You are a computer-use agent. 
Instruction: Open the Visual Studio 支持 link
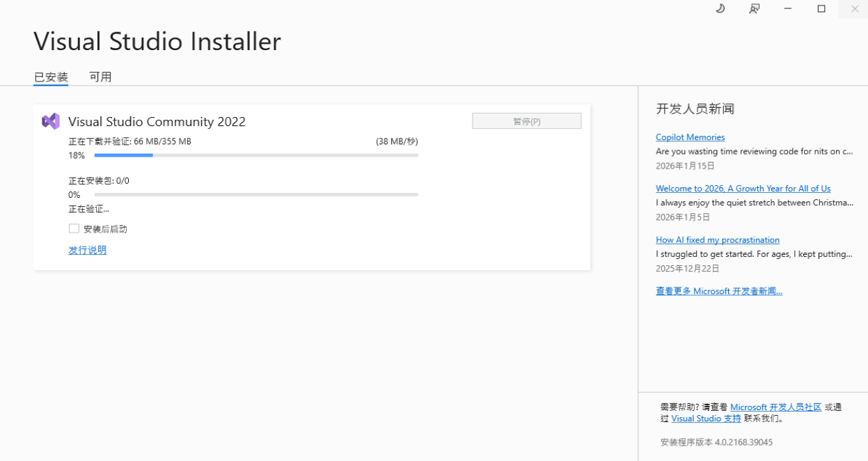coord(706,419)
